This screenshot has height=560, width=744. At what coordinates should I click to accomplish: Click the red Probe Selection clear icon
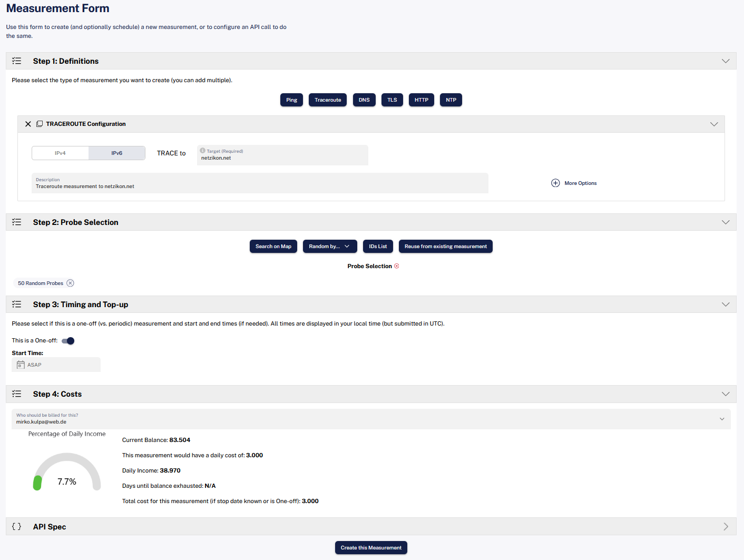pos(397,266)
